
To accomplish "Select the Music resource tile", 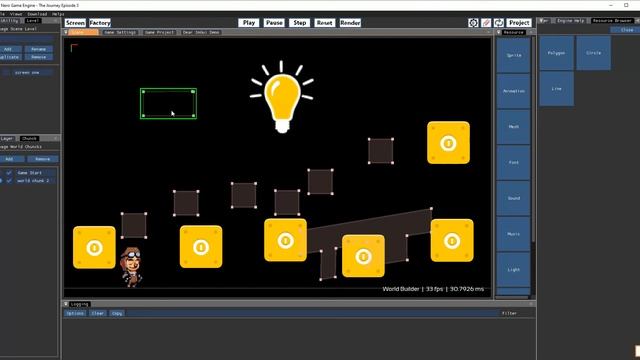I will (x=513, y=234).
